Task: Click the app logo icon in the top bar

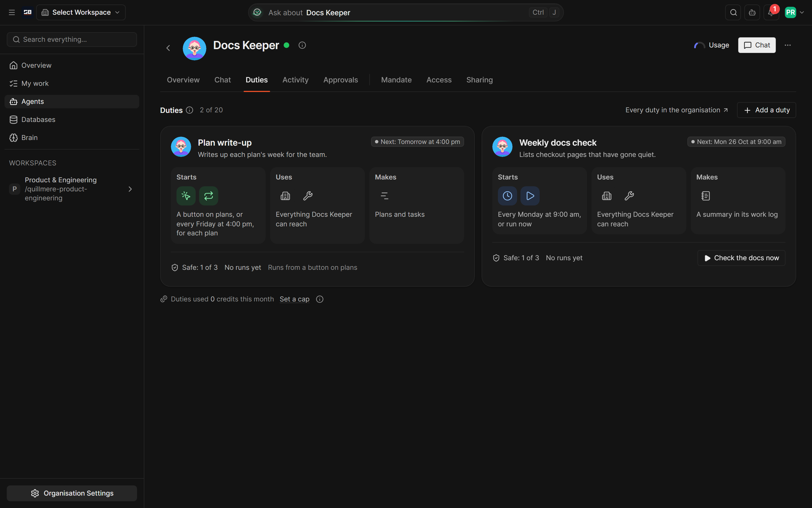Action: click(28, 12)
